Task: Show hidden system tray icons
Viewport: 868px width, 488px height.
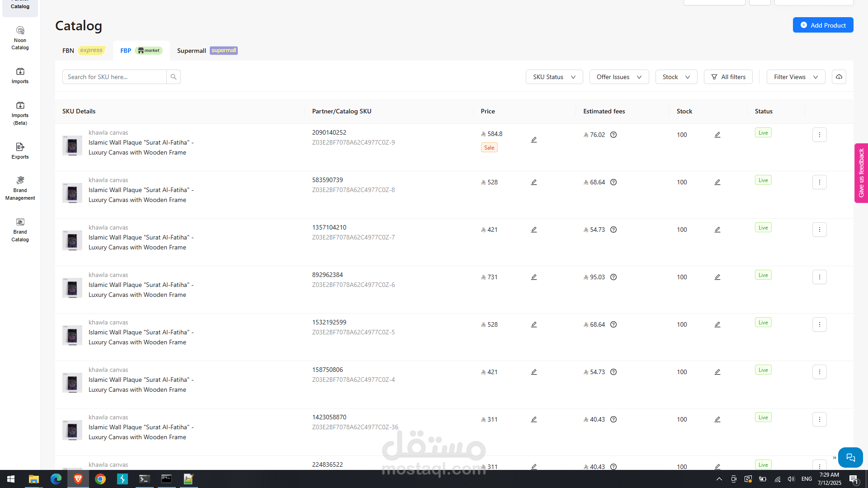Action: click(x=719, y=479)
